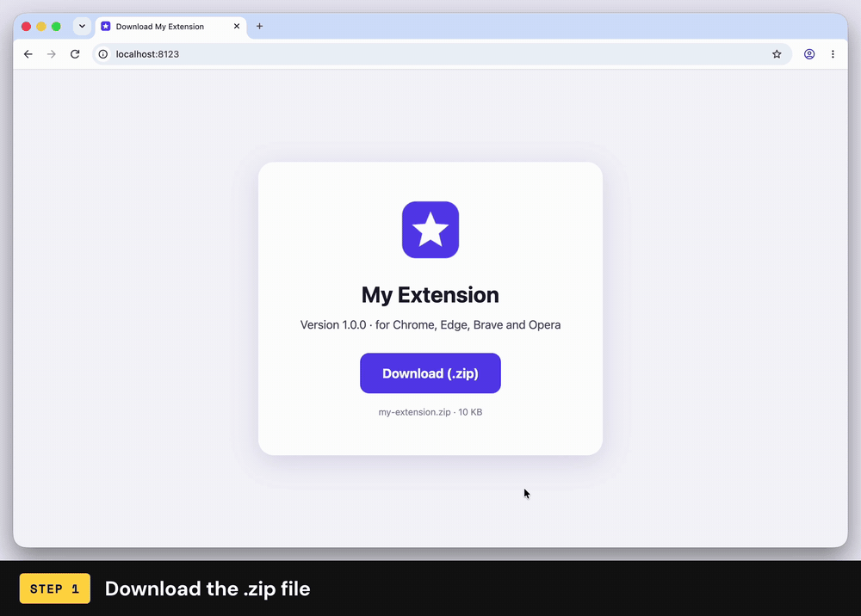This screenshot has width=861, height=616.
Task: Open a new tab with the plus button
Action: pos(259,26)
